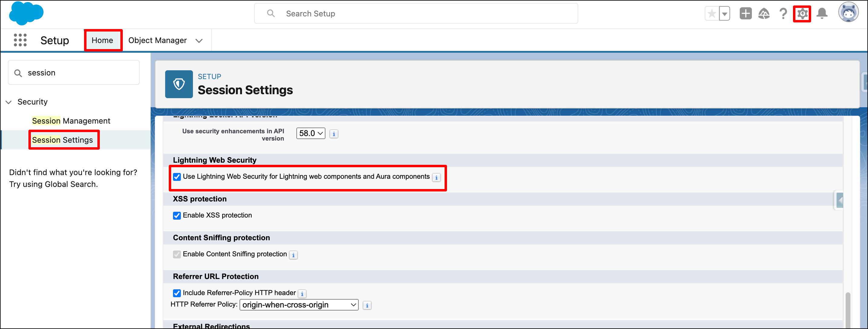Click the Salesforce cloud logo
Viewport: 868px width, 329px height.
(26, 14)
